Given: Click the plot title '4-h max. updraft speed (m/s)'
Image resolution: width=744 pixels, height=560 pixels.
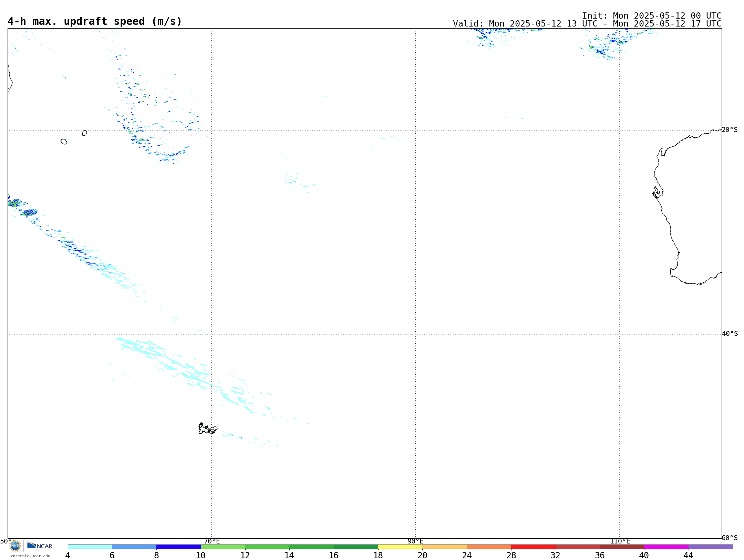Looking at the screenshot, I should (x=95, y=21).
